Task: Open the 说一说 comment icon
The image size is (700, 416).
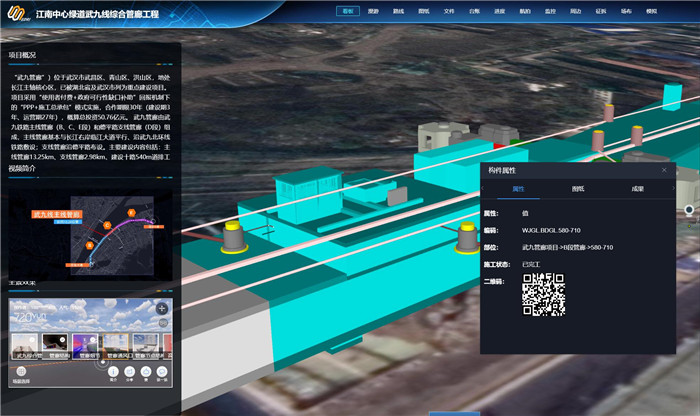Action: click(x=160, y=371)
